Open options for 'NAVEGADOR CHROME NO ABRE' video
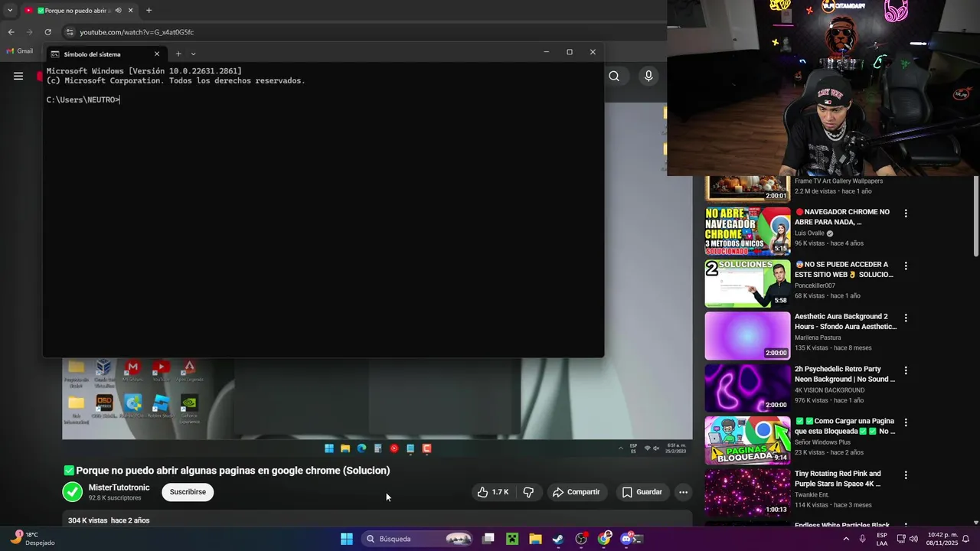The height and width of the screenshot is (551, 980). click(x=906, y=214)
